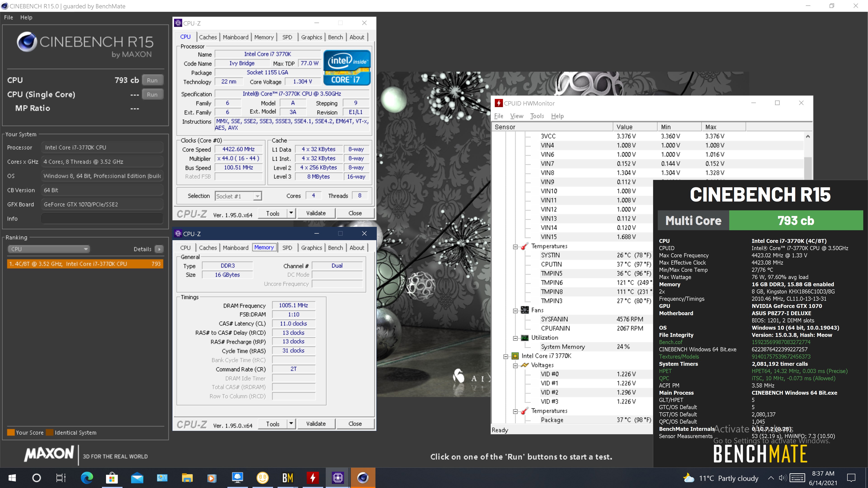Click the Cinebench Info input field
Screen dimensions: 868x488
102,218
